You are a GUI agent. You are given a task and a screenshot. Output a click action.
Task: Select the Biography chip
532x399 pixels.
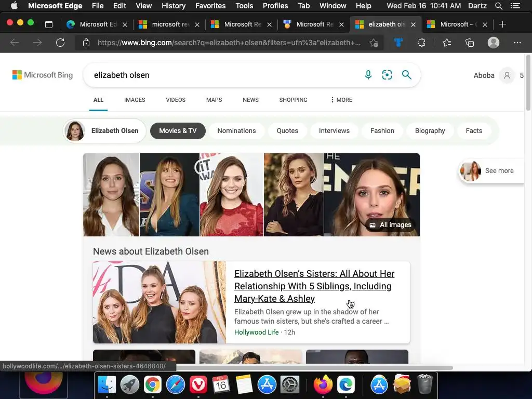tap(430, 130)
